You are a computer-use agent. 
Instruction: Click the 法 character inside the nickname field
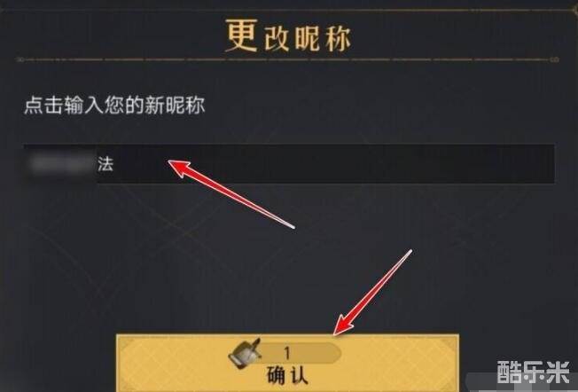click(x=105, y=164)
